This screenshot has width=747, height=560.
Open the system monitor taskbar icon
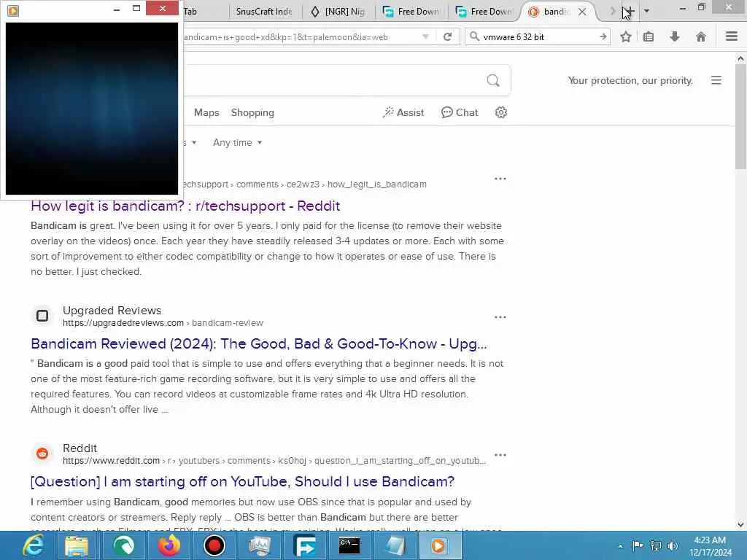[260, 545]
